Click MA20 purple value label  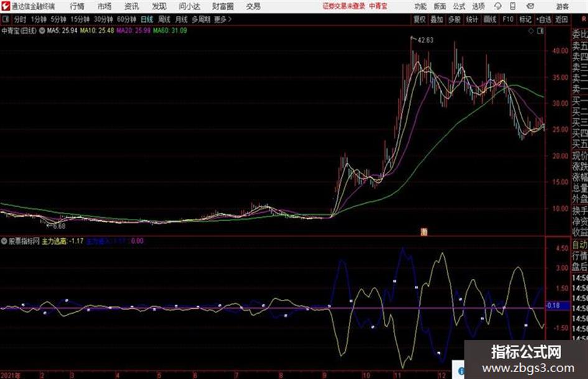pos(133,30)
